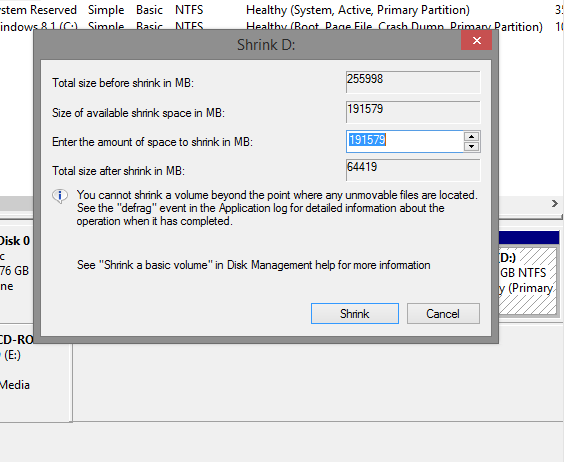Click the Shrink button
564x462 pixels.
pyautogui.click(x=355, y=313)
